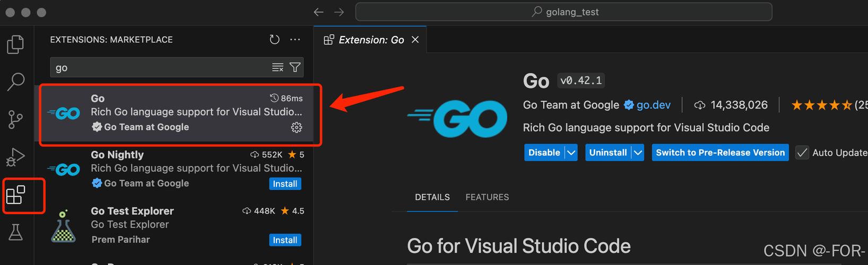Uninstall the Go extension
868x265 pixels.
[608, 153]
